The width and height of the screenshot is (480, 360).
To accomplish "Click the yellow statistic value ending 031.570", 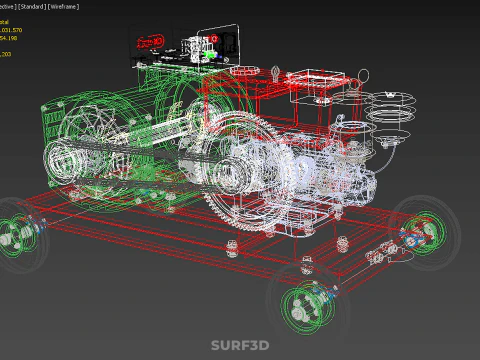I will [11, 30].
